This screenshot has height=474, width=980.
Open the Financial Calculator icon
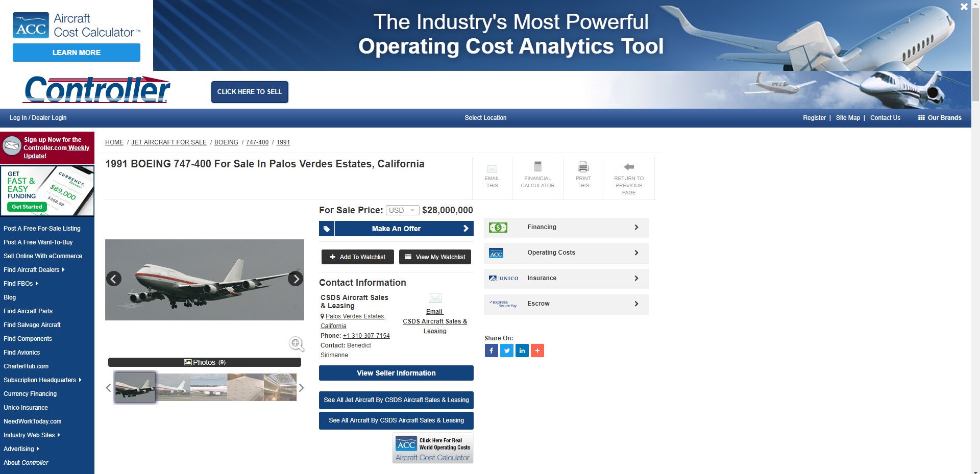pos(537,166)
